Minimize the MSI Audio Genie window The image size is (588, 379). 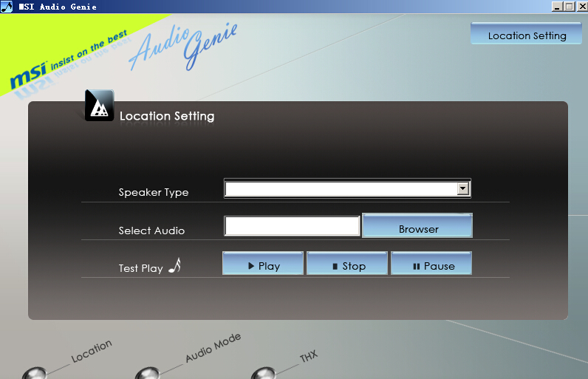point(557,7)
